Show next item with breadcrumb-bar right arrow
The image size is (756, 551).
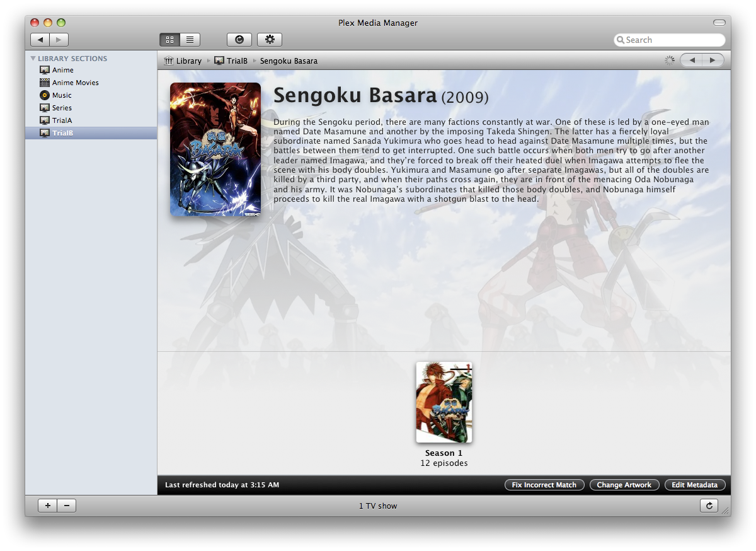pos(713,60)
